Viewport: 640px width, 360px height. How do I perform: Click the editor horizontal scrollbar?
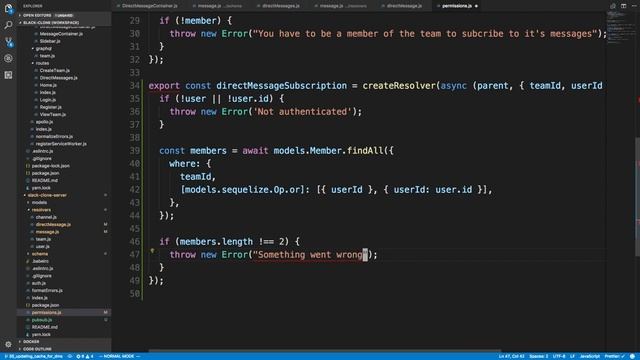(x=325, y=351)
